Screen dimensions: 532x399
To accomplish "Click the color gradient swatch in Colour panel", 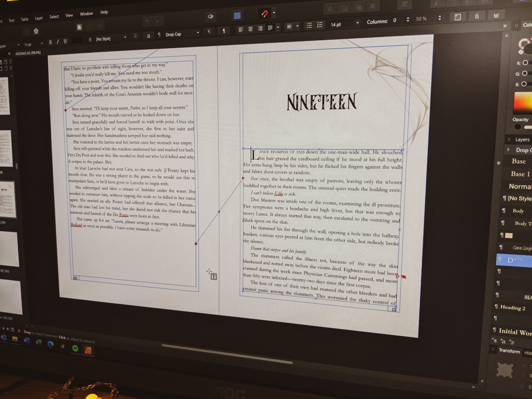I will tap(522, 102).
